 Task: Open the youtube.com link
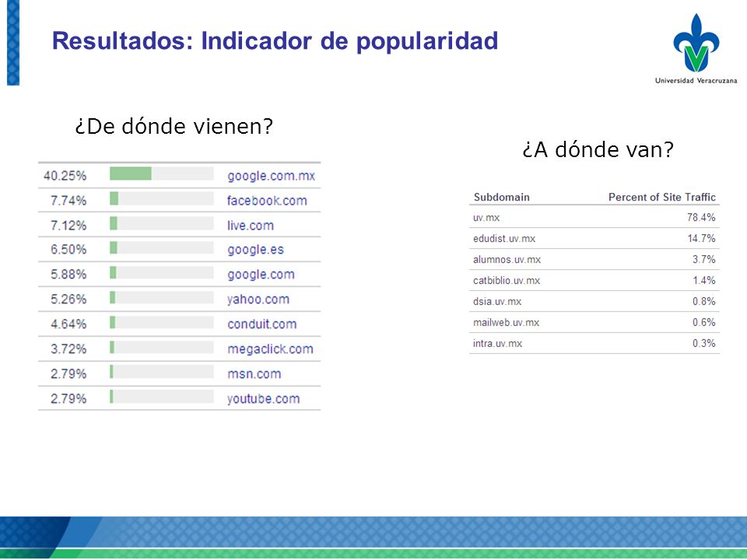pos(264,398)
